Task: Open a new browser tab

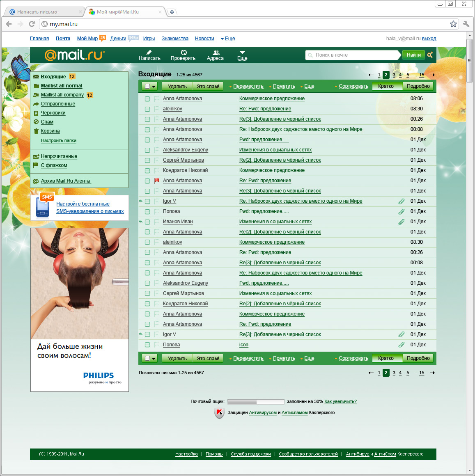Action: (x=172, y=12)
